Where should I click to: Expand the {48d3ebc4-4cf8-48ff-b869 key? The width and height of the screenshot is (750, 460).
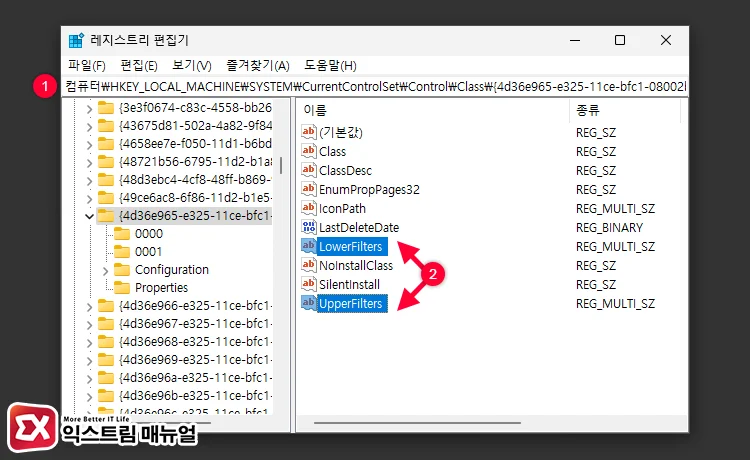pyautogui.click(x=89, y=181)
